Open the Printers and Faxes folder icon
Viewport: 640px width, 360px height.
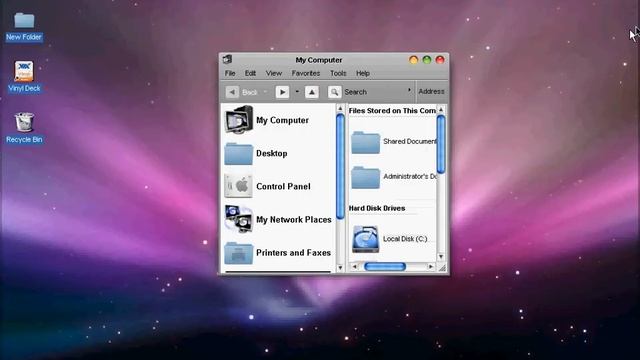[x=238, y=253]
